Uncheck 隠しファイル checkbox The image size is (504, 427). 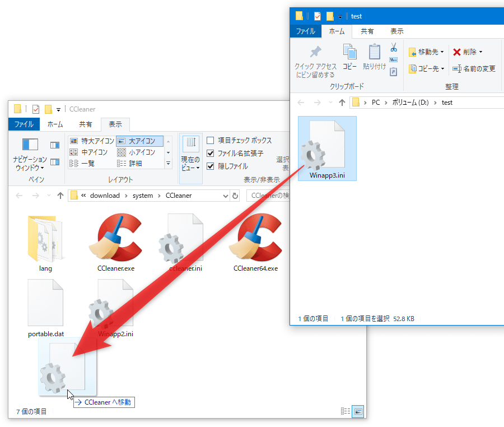pyautogui.click(x=210, y=166)
